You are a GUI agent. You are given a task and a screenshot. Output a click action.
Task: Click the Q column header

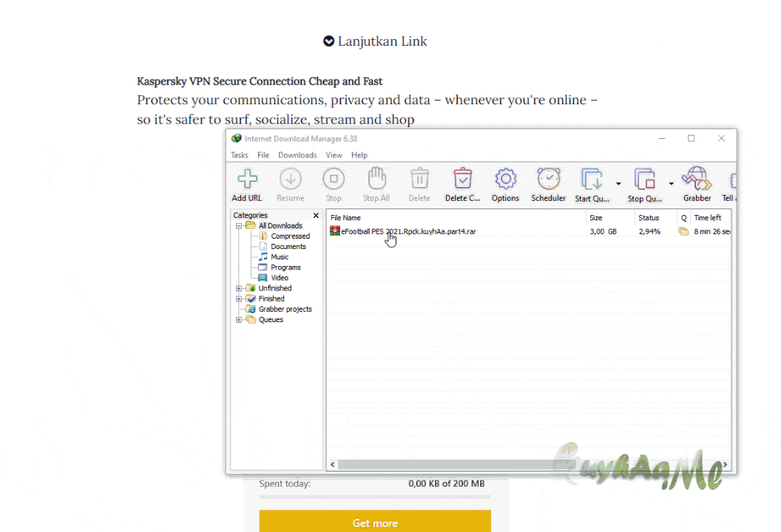pyautogui.click(x=684, y=217)
